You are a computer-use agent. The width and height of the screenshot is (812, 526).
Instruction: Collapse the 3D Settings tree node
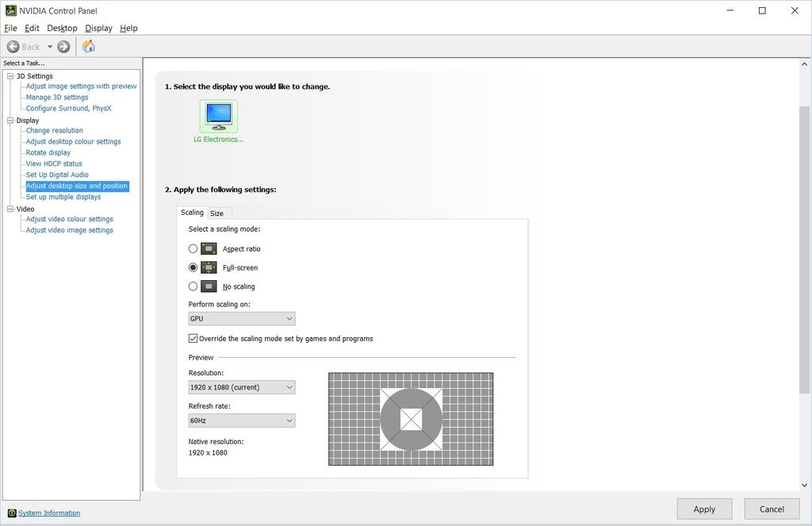(x=10, y=76)
